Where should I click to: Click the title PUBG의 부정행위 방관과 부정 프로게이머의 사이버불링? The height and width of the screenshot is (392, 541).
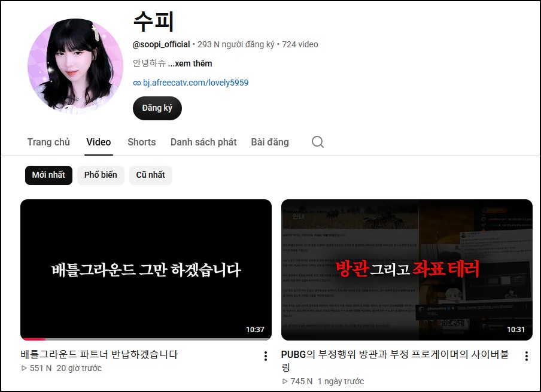395,361
